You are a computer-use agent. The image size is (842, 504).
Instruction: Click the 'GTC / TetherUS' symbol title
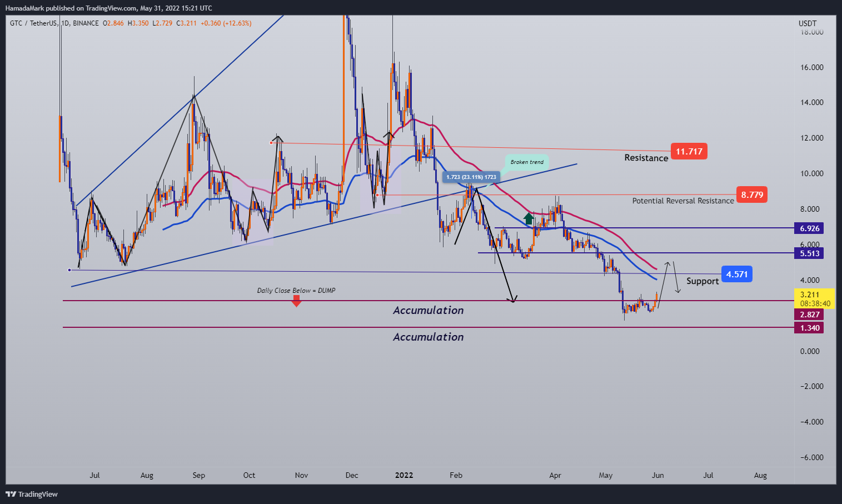33,23
